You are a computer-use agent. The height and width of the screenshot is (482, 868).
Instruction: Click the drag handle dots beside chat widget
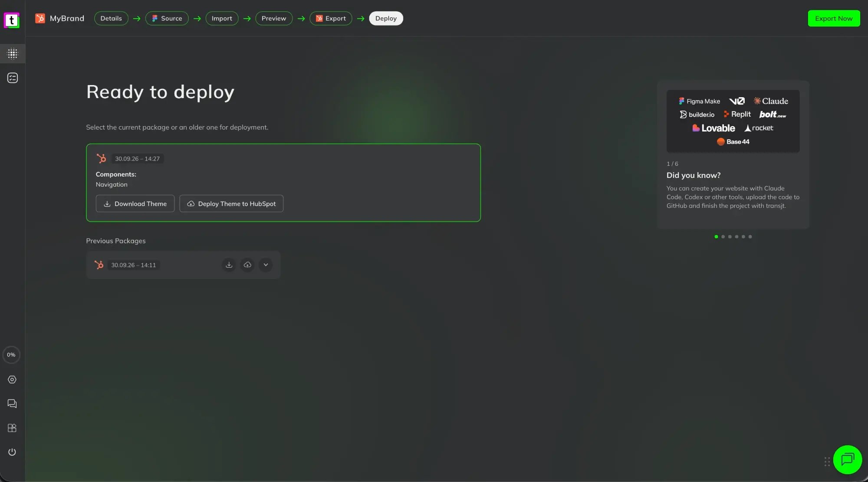click(827, 462)
